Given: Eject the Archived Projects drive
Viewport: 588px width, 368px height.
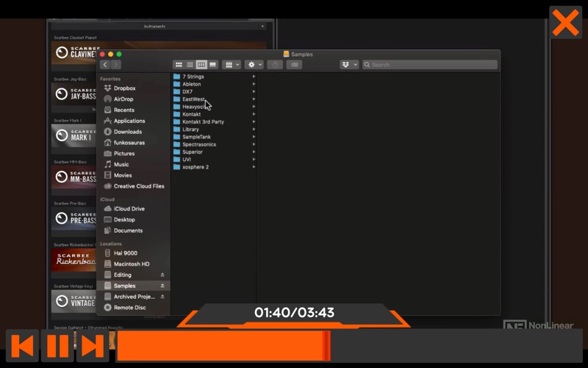Looking at the screenshot, I should click(162, 297).
